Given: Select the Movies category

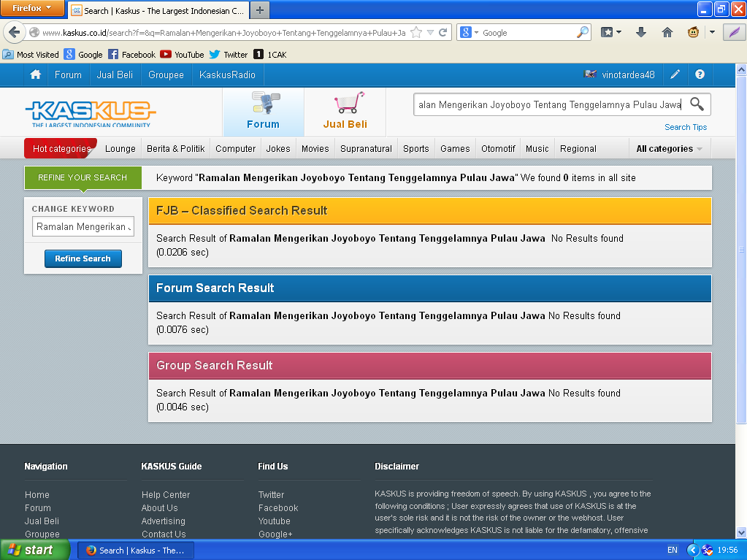Looking at the screenshot, I should click(315, 148).
